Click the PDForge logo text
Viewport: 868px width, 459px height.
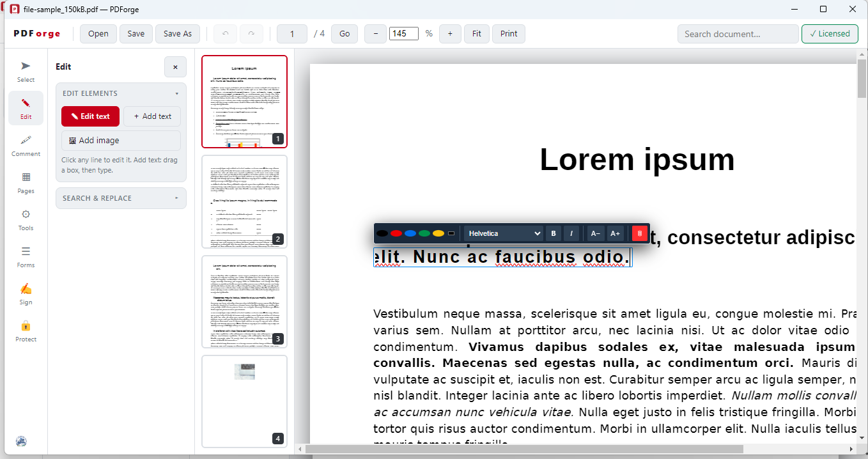[x=37, y=34]
